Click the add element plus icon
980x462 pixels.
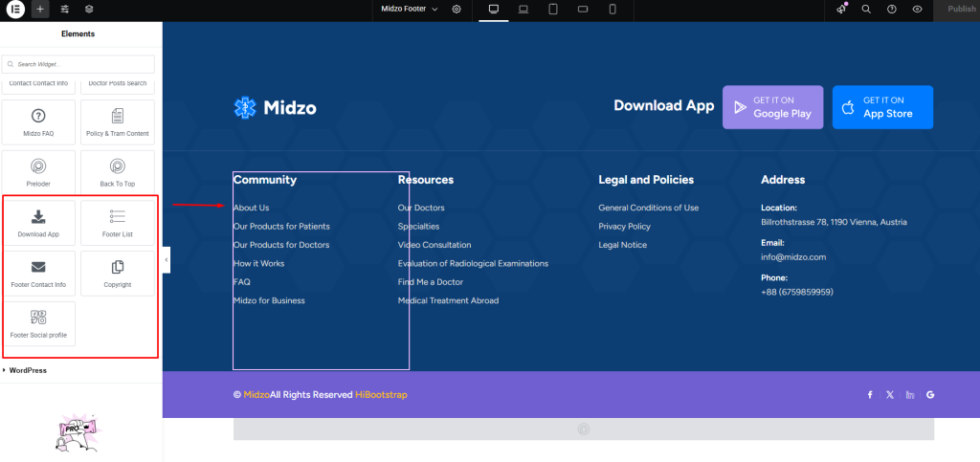point(40,10)
